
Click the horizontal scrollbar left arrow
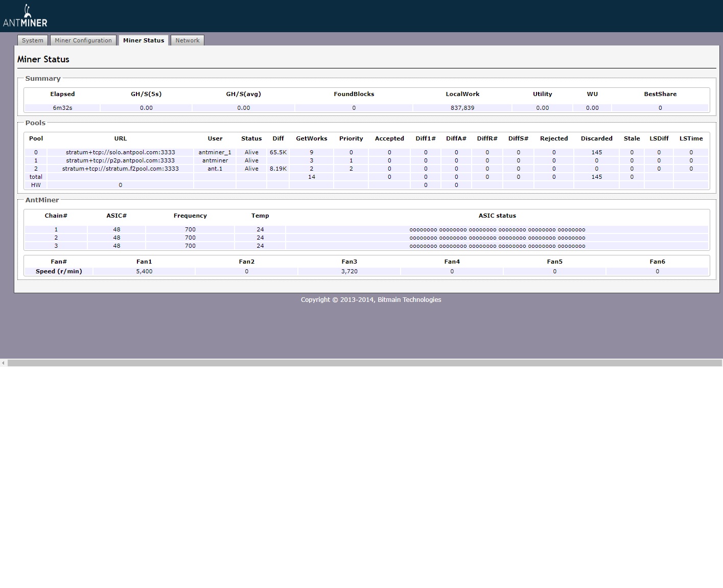coord(4,363)
